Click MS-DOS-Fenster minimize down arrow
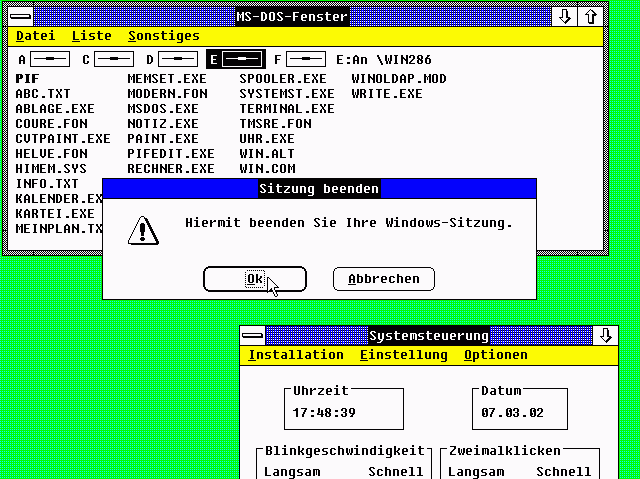The width and height of the screenshot is (640, 479). pyautogui.click(x=564, y=17)
